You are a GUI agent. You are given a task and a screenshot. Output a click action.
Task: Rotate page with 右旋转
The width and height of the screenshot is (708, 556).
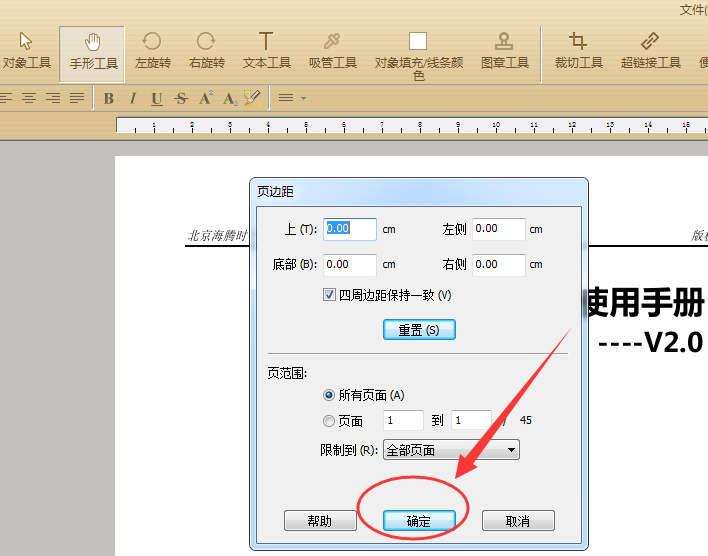tap(207, 51)
